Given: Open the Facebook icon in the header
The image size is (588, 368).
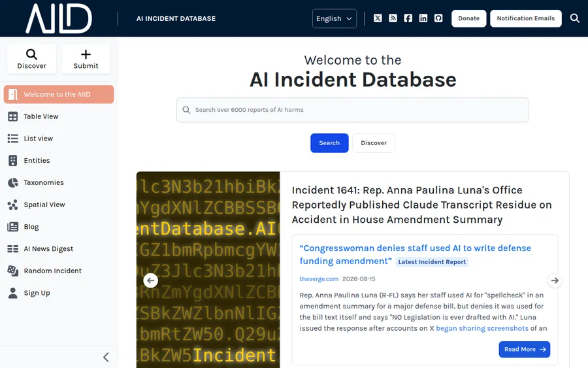Looking at the screenshot, I should click(x=408, y=18).
